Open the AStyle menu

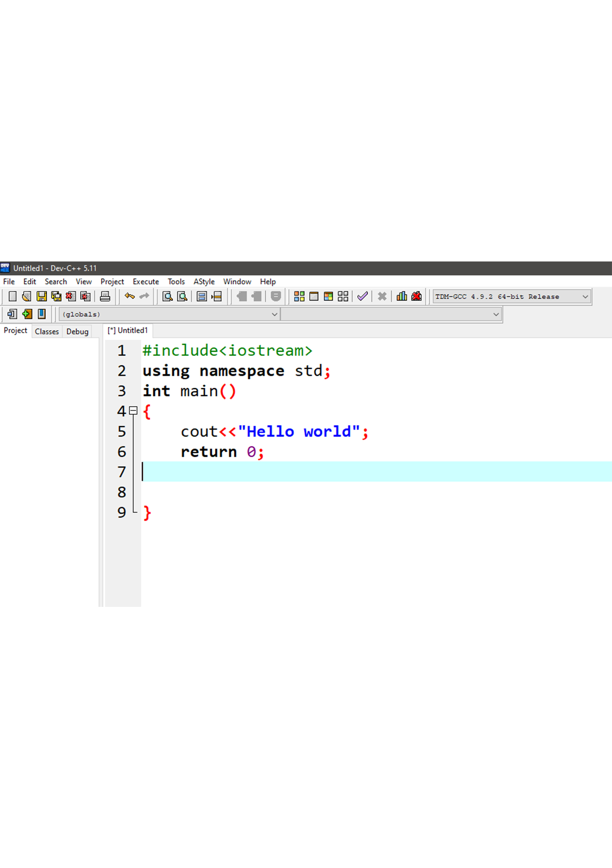(204, 282)
